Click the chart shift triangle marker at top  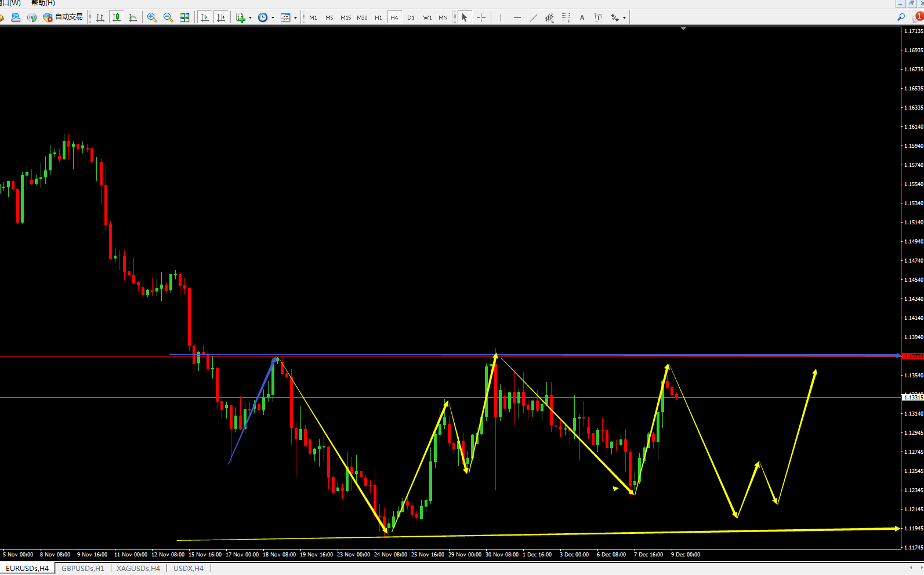[683, 28]
